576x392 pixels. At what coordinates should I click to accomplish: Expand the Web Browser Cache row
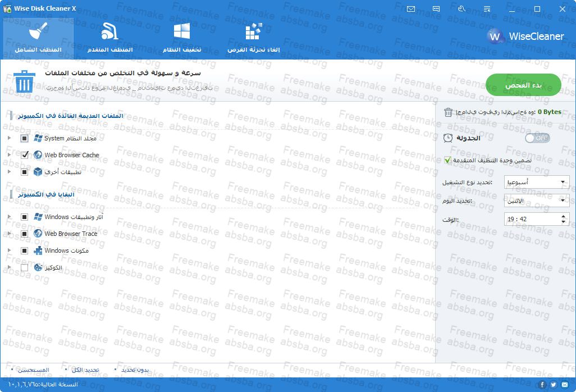pyautogui.click(x=9, y=154)
